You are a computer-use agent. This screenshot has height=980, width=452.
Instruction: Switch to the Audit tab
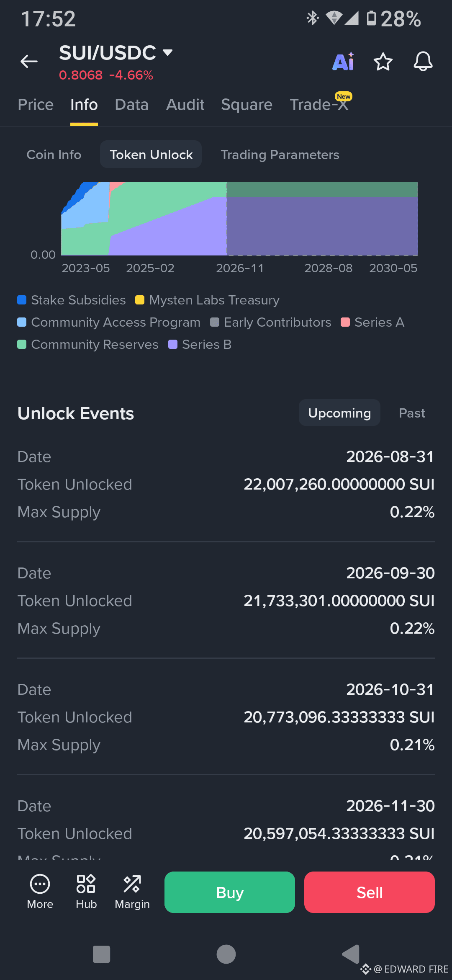pos(185,105)
